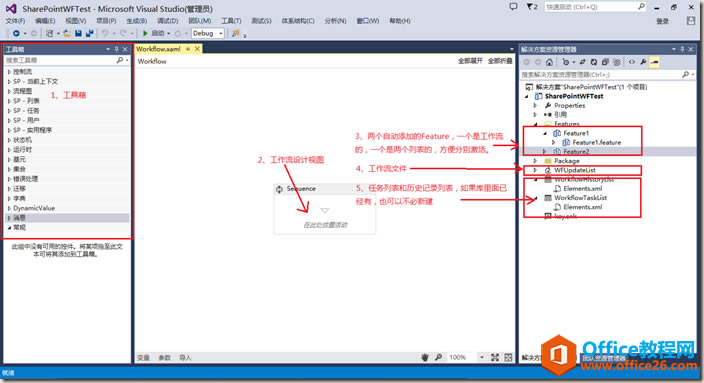
Task: Click the Home icon in Solution Explorer
Action: [549, 62]
